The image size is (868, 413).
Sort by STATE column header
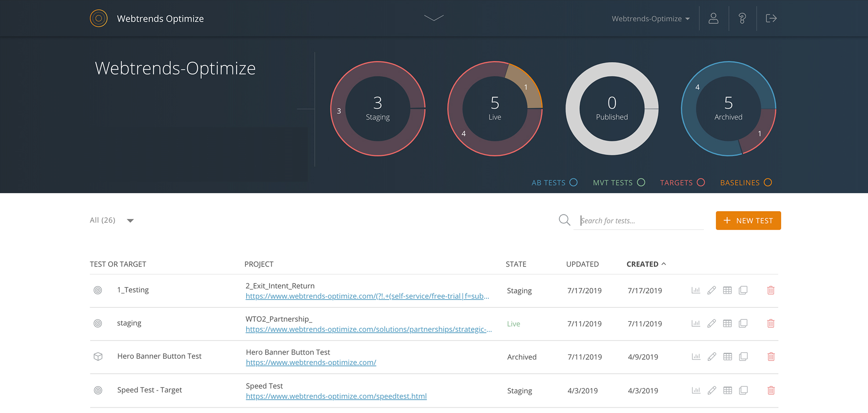516,264
